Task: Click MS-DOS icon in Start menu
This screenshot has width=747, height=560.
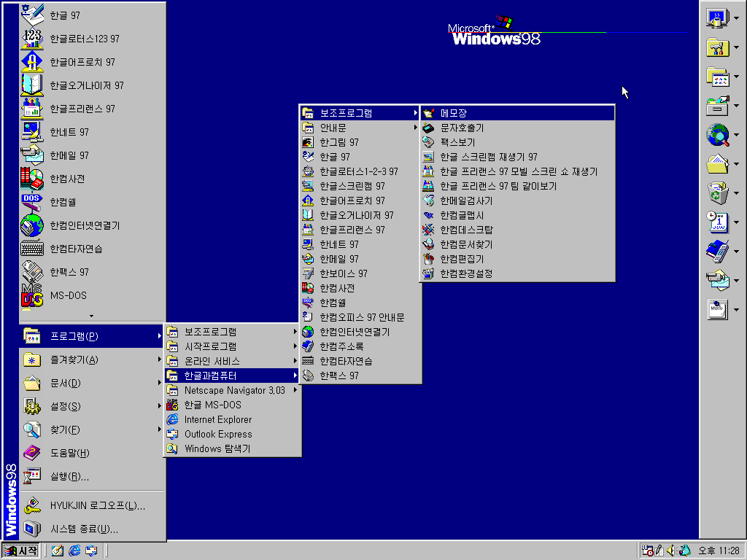Action: point(32,295)
